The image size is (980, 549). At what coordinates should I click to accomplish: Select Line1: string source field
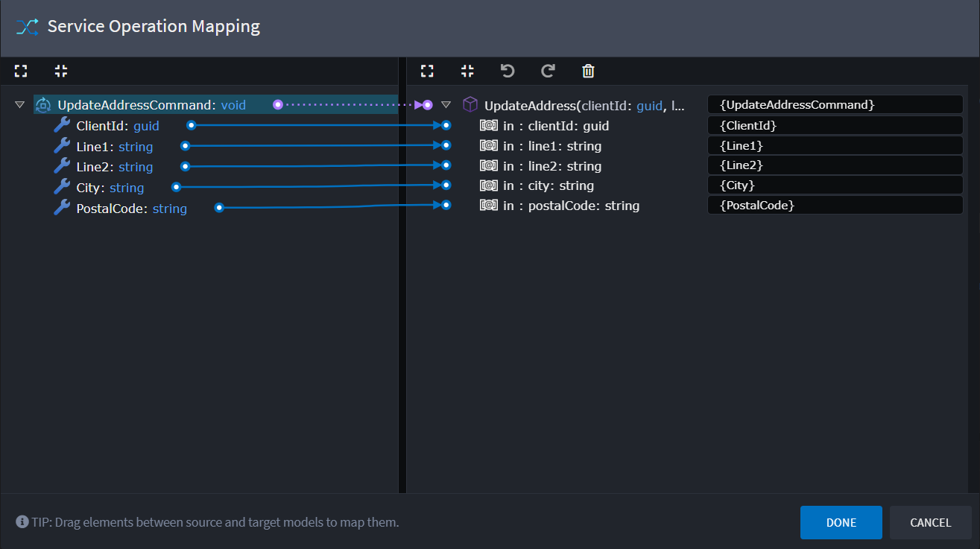pyautogui.click(x=115, y=147)
